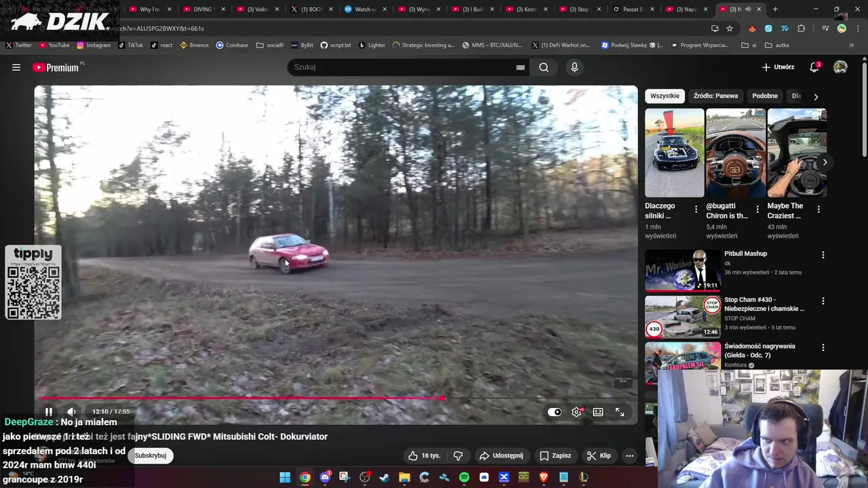
Task: Show next Shorts with right arrow
Action: pyautogui.click(x=825, y=163)
